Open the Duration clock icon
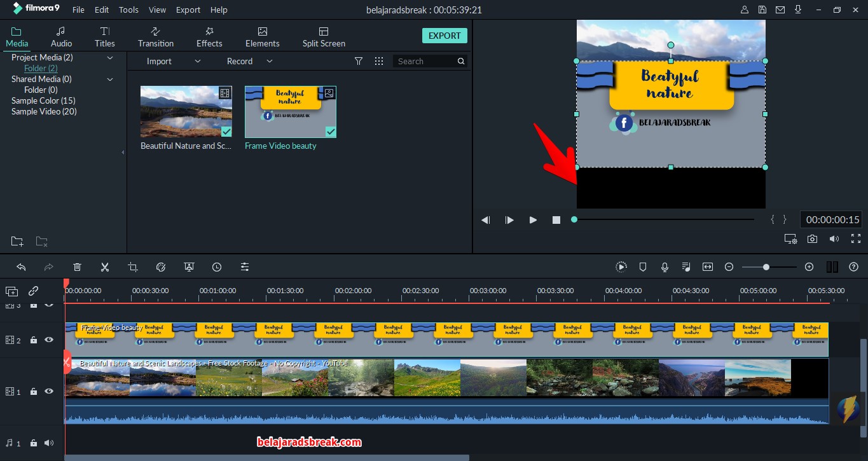The height and width of the screenshot is (461, 868). click(217, 267)
